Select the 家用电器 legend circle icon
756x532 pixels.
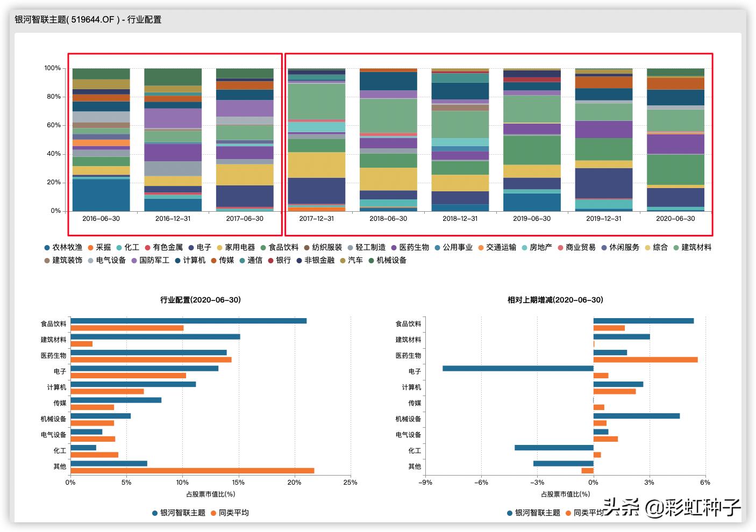pyautogui.click(x=219, y=248)
